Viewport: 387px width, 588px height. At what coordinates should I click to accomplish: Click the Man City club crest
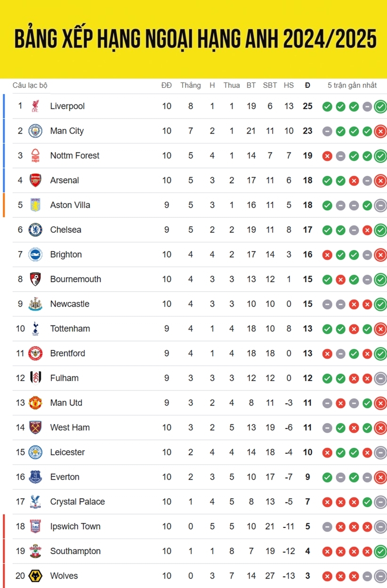coord(35,131)
